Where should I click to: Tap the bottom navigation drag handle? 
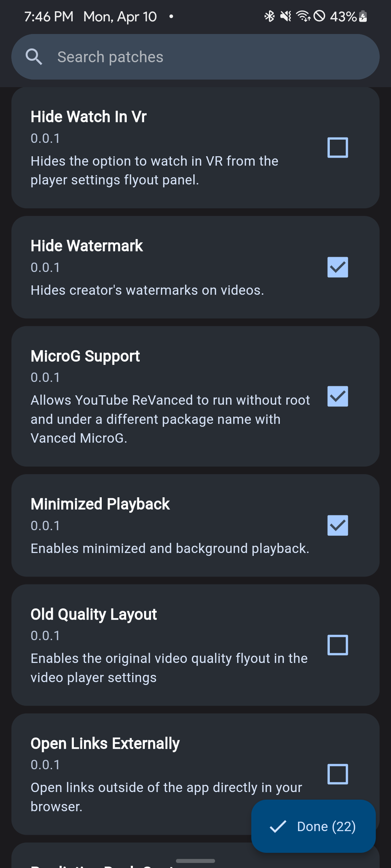(195, 860)
